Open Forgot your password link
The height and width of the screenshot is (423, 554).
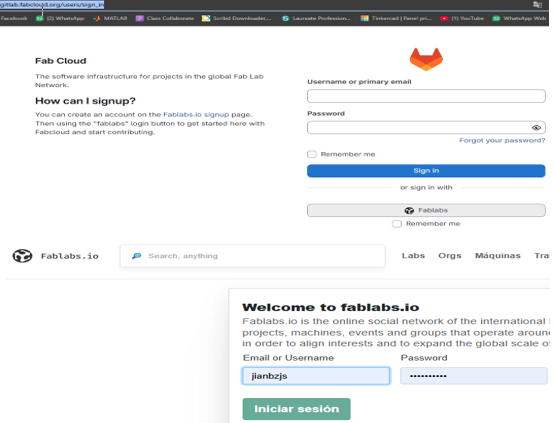point(502,140)
